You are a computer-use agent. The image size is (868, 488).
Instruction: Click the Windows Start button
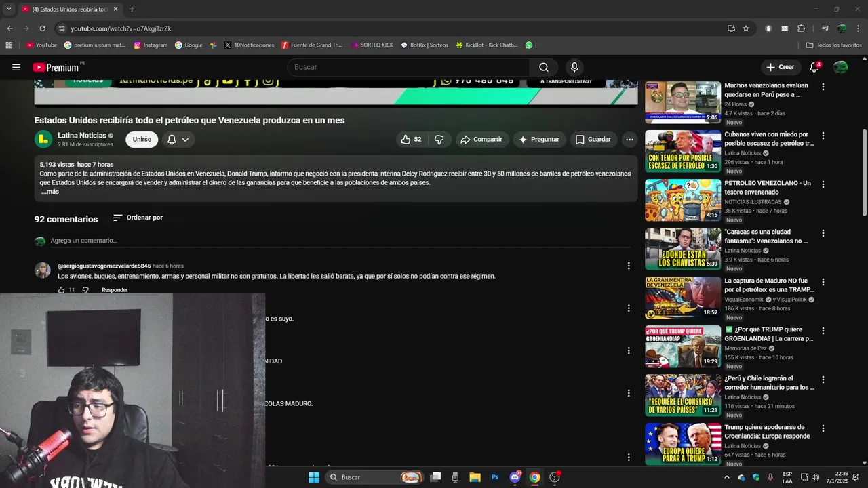coord(313,477)
